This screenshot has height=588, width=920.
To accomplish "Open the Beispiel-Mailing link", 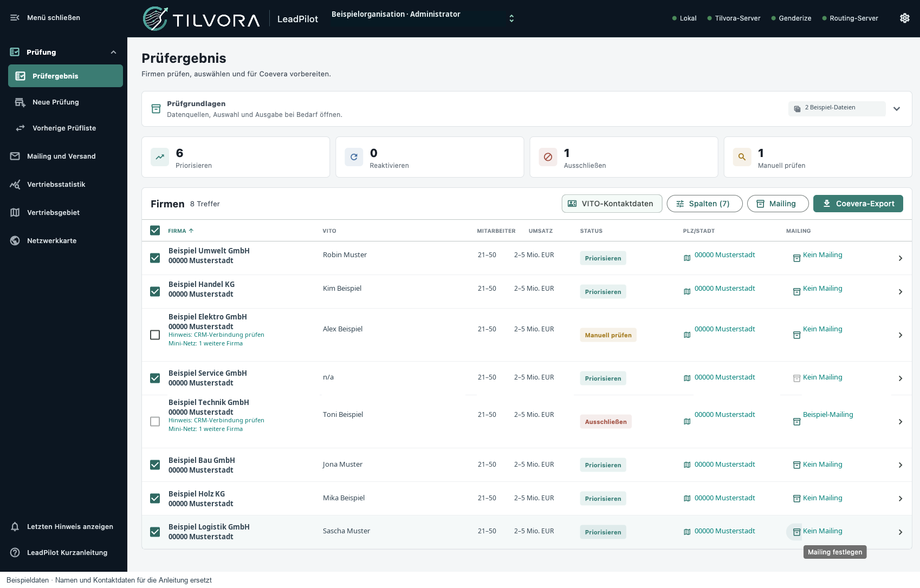I will point(828,415).
